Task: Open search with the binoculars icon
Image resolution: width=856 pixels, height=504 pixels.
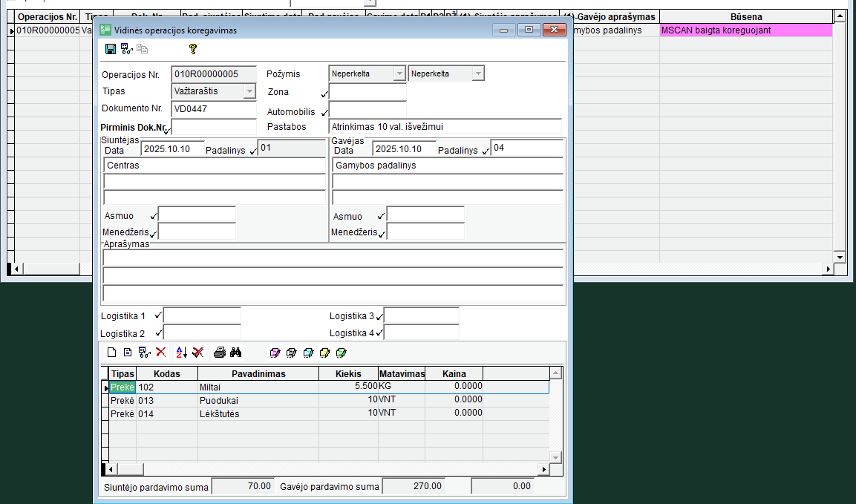Action: point(236,353)
